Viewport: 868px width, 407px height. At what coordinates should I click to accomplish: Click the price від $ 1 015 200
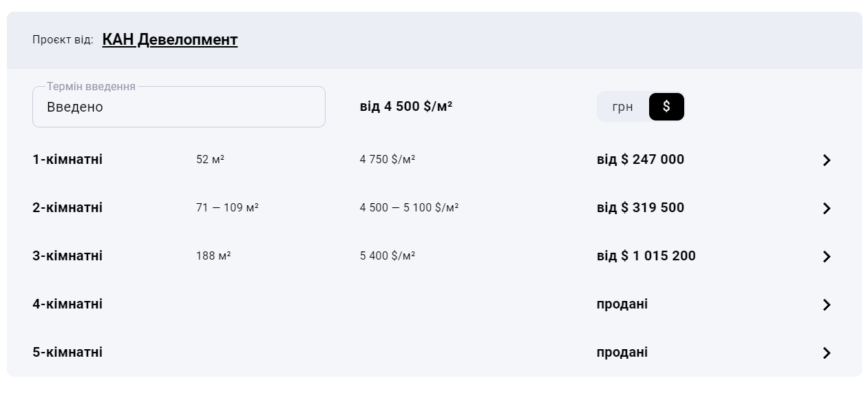pyautogui.click(x=646, y=256)
